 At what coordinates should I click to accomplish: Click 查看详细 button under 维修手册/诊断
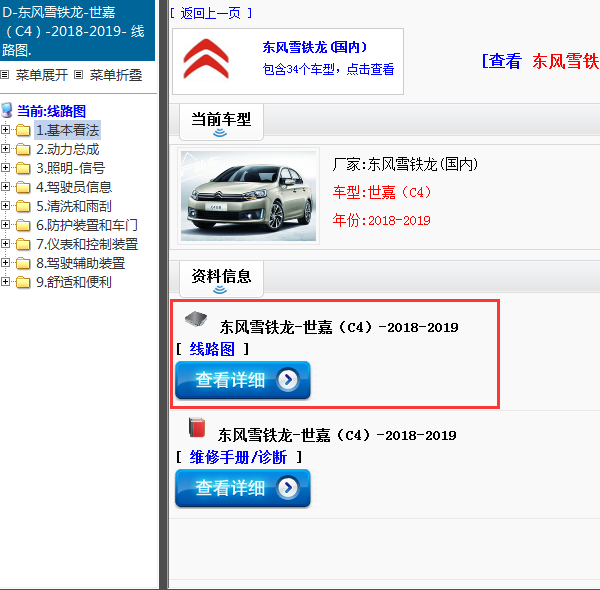click(x=243, y=488)
